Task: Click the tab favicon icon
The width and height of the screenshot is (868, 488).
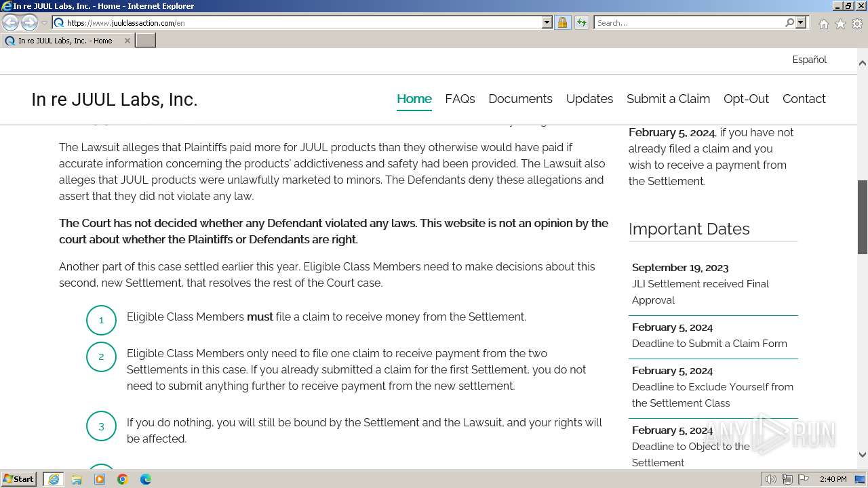Action: tap(9, 41)
